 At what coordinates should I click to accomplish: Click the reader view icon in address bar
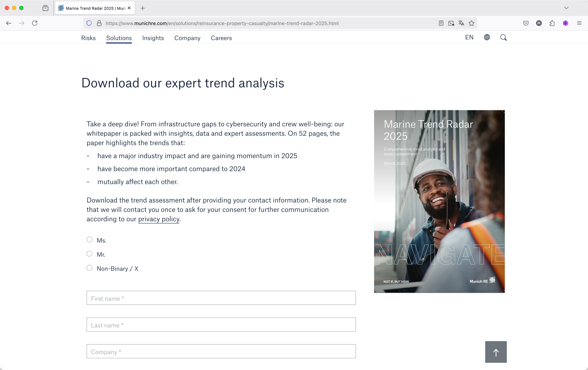tap(441, 23)
